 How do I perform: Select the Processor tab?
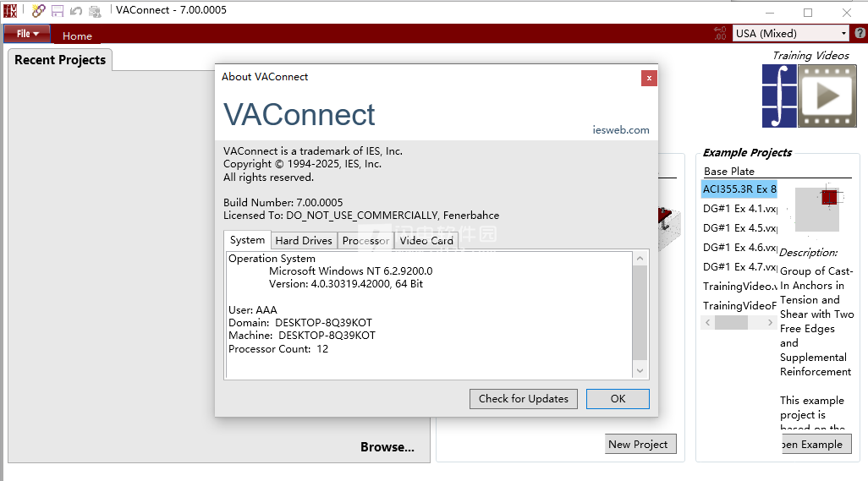(365, 241)
